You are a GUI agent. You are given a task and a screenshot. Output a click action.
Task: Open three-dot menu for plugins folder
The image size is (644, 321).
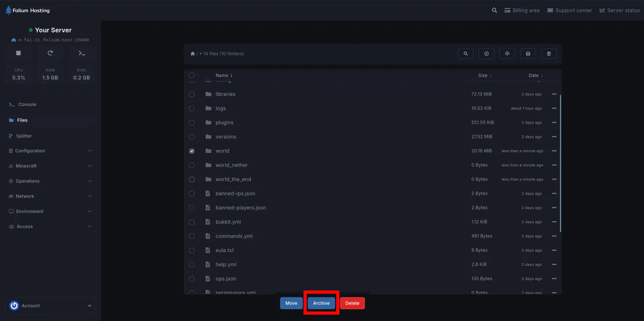coord(554,122)
